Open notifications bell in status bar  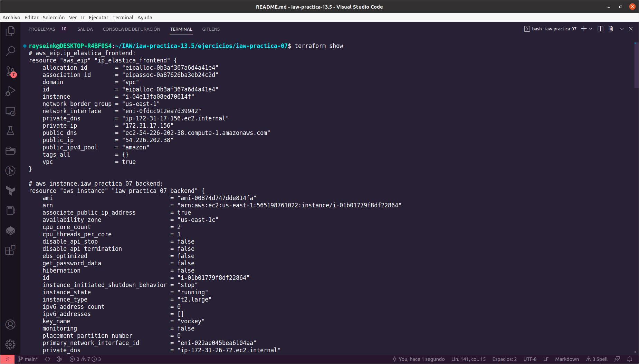coord(630,359)
